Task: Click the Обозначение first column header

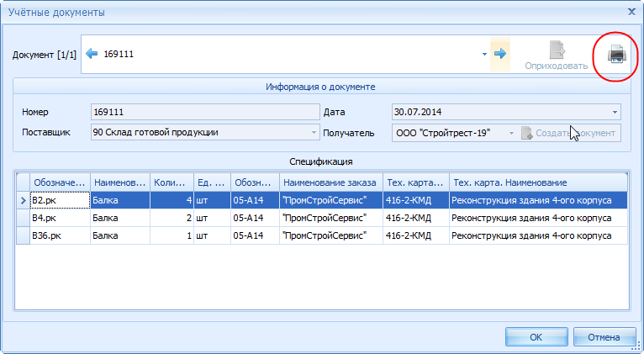Action: click(59, 182)
